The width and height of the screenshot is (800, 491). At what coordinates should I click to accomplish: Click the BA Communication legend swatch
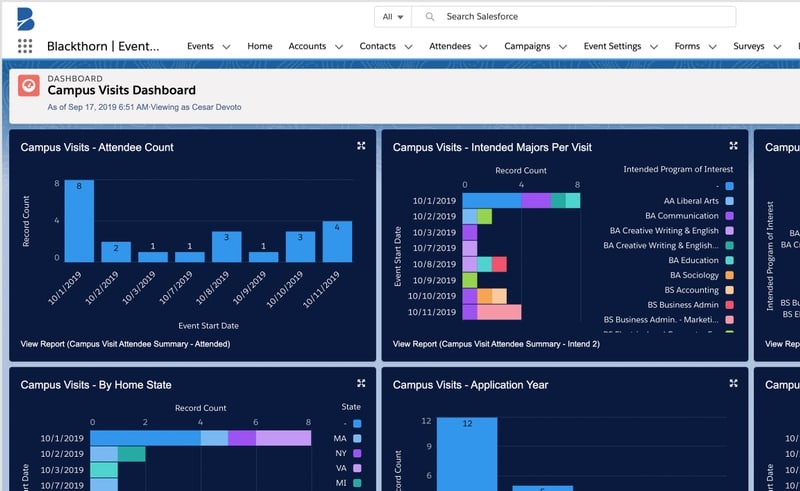730,216
